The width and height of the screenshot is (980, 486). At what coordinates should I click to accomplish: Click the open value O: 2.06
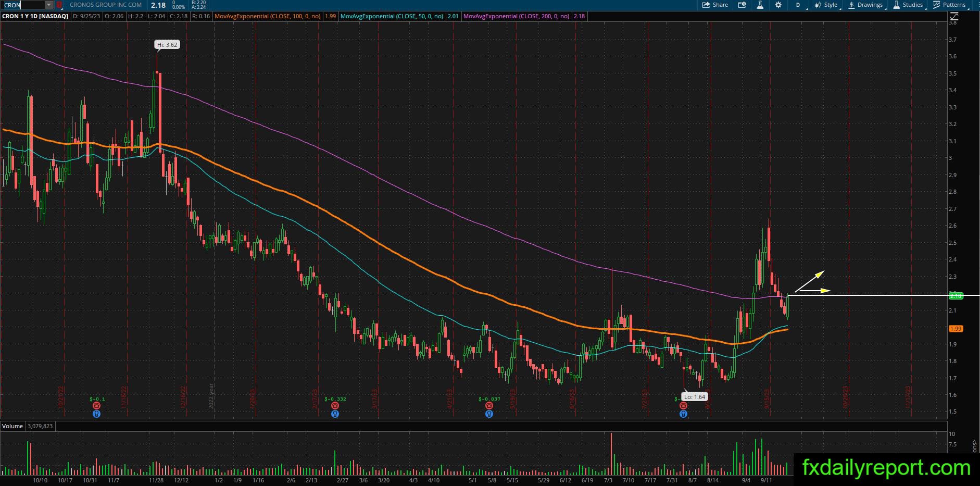[x=114, y=16]
